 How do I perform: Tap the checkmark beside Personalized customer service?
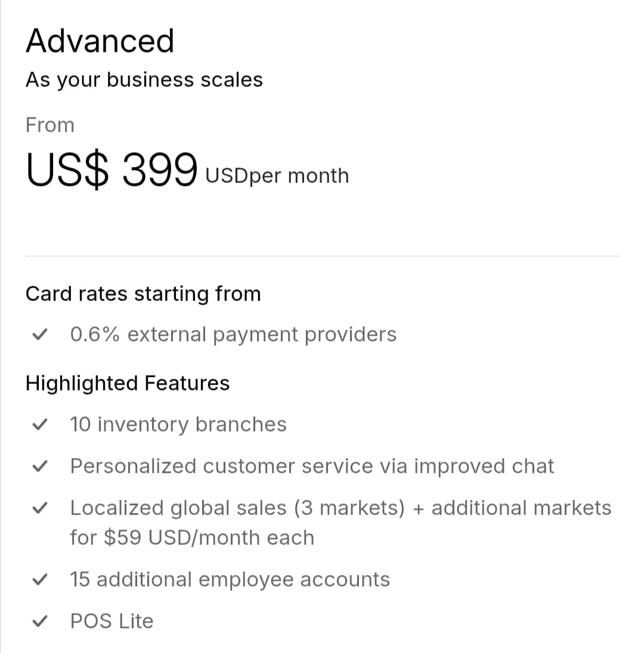[x=39, y=467]
